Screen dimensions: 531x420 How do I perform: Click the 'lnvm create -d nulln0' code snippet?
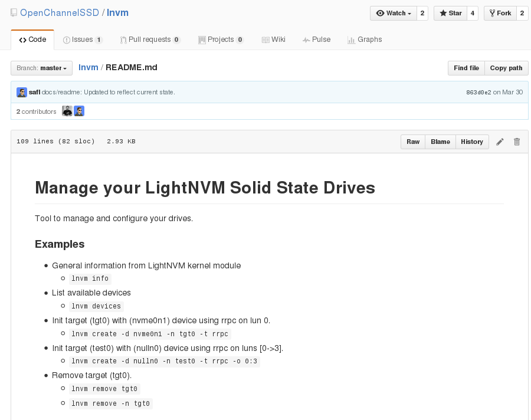(165, 361)
